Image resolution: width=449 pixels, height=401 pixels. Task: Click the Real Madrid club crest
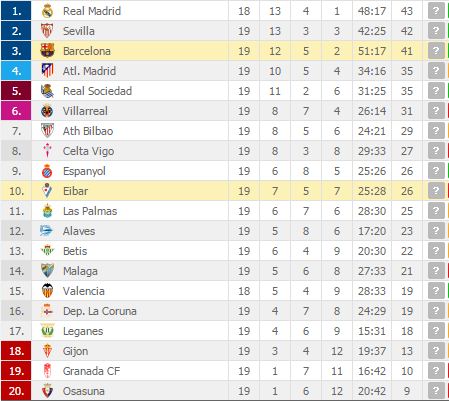pyautogui.click(x=47, y=11)
